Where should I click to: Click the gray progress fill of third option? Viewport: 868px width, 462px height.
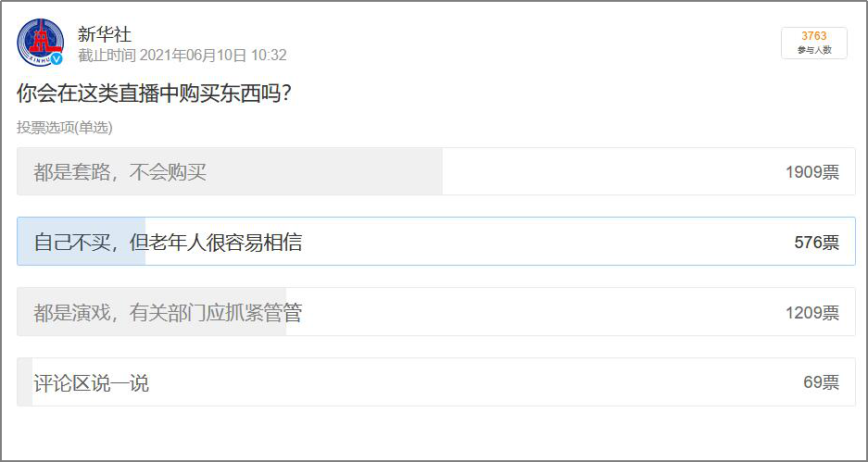(152, 311)
